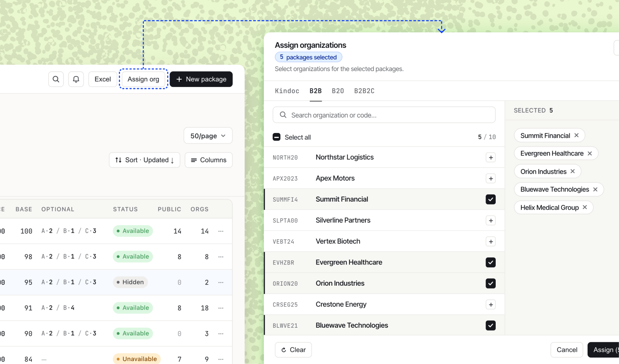
Task: Open notifications bell icon
Action: coord(76,79)
